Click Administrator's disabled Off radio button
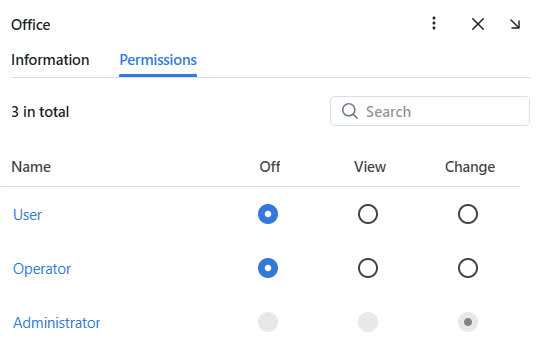Screen dimensions: 539x364 268,322
